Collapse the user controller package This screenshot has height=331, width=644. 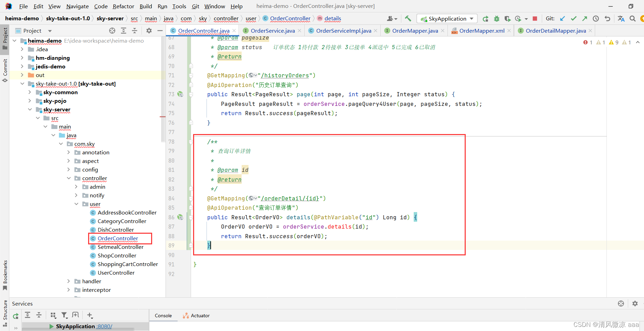point(76,204)
